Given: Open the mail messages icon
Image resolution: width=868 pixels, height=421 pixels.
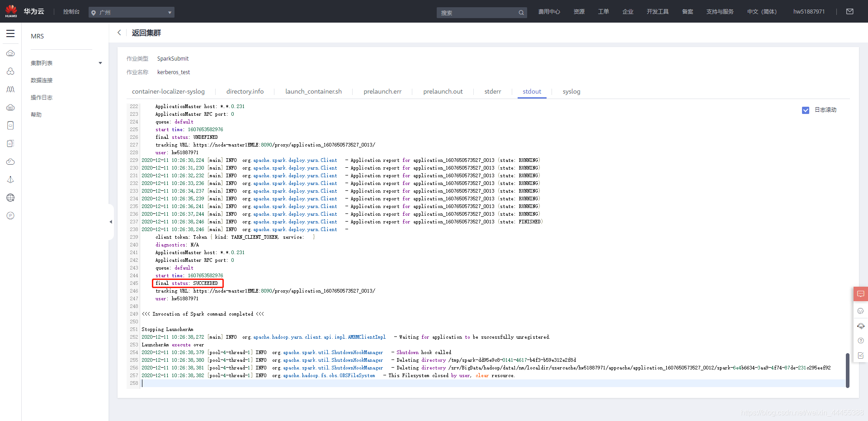Looking at the screenshot, I should tap(850, 11).
